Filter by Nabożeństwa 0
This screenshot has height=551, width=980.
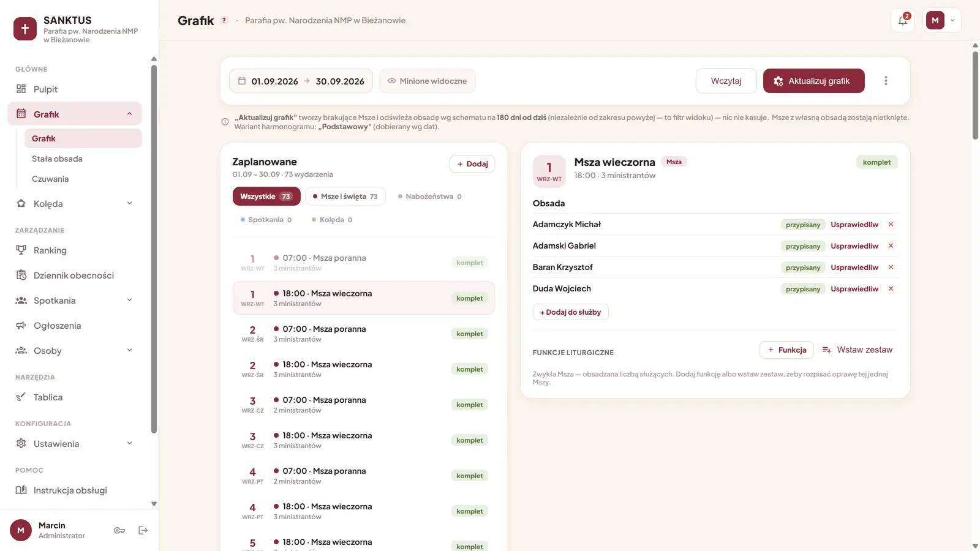(x=430, y=197)
